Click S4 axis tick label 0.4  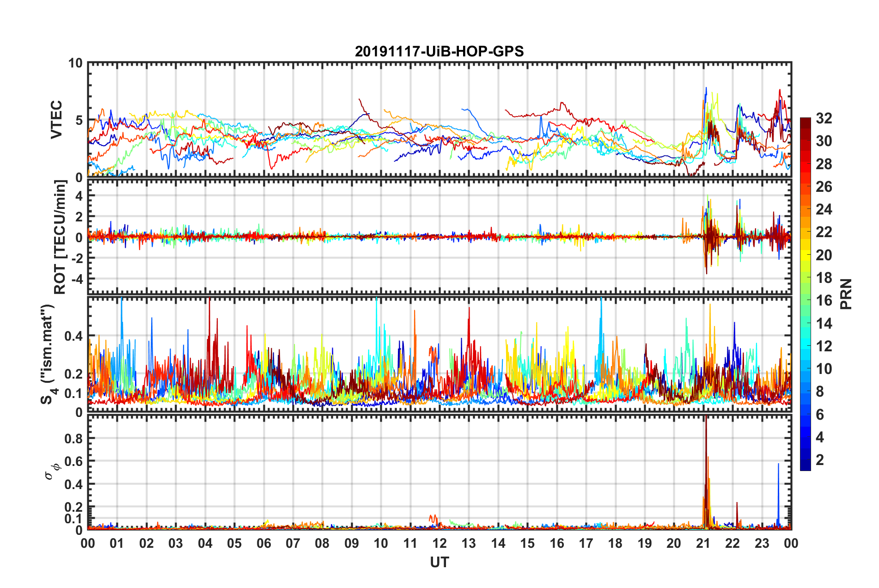74,336
